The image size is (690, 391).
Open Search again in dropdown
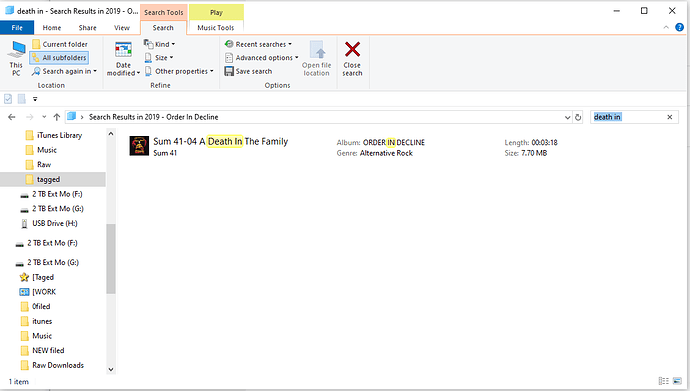(64, 71)
